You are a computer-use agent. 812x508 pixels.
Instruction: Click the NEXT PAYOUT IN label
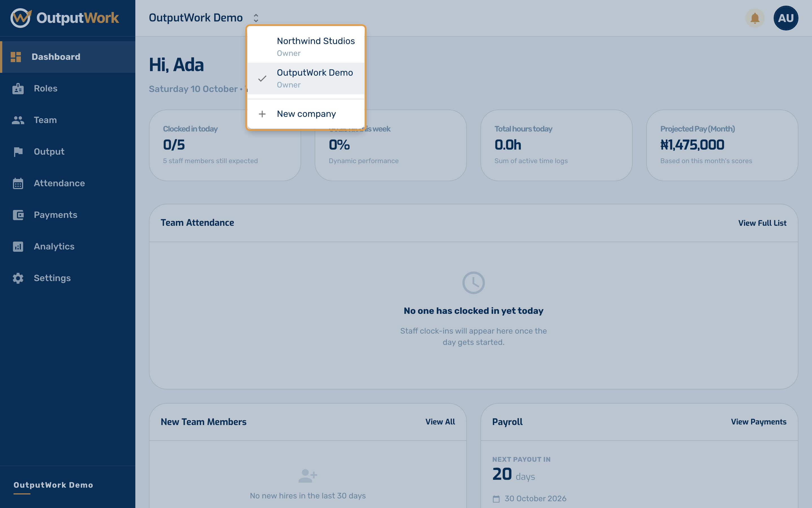pos(521,460)
